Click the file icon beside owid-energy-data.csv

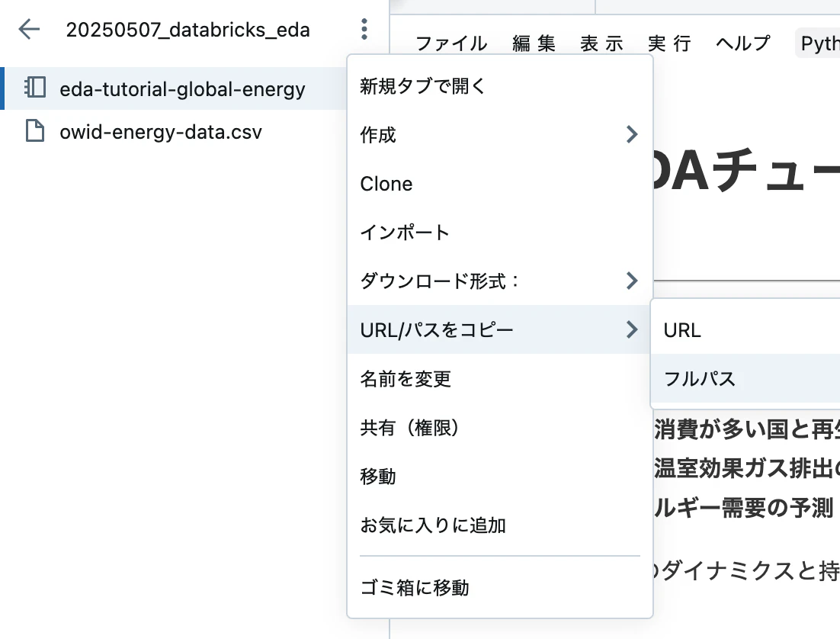point(35,131)
